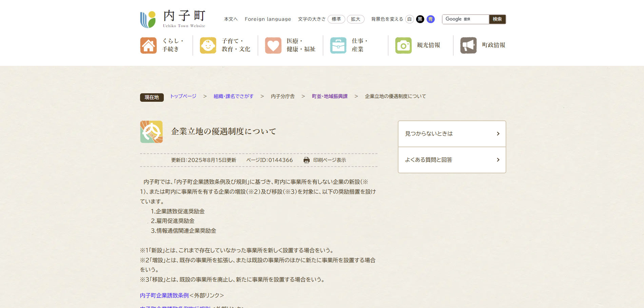Viewport: 644px width, 308px height.
Task: Open 内子町企業誘致条例 external link
Action: 164,295
